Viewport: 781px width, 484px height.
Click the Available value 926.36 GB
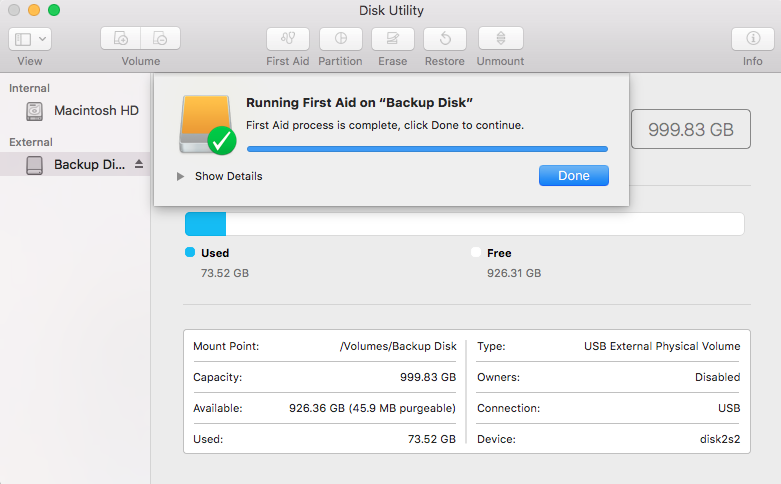(372, 408)
